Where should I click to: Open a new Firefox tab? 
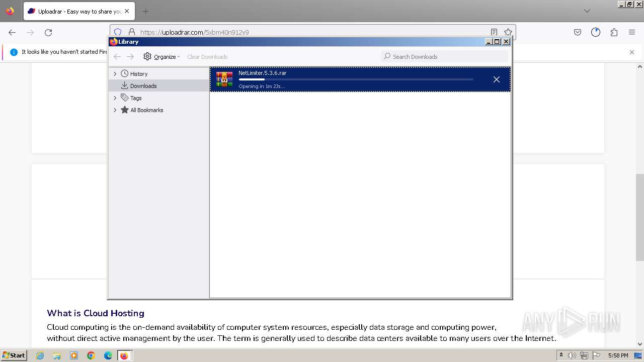(x=145, y=11)
